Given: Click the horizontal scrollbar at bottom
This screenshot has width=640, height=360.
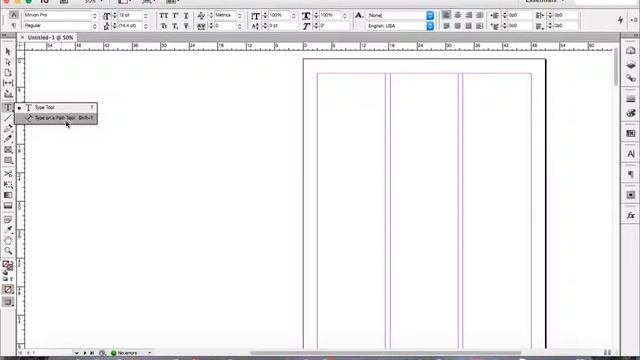Looking at the screenshot, I should click(x=385, y=353).
